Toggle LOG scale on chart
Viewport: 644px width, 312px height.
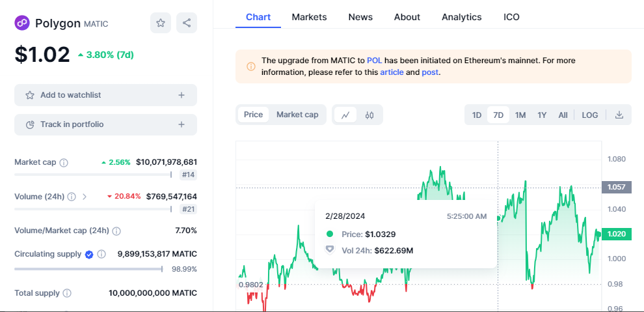[590, 115]
